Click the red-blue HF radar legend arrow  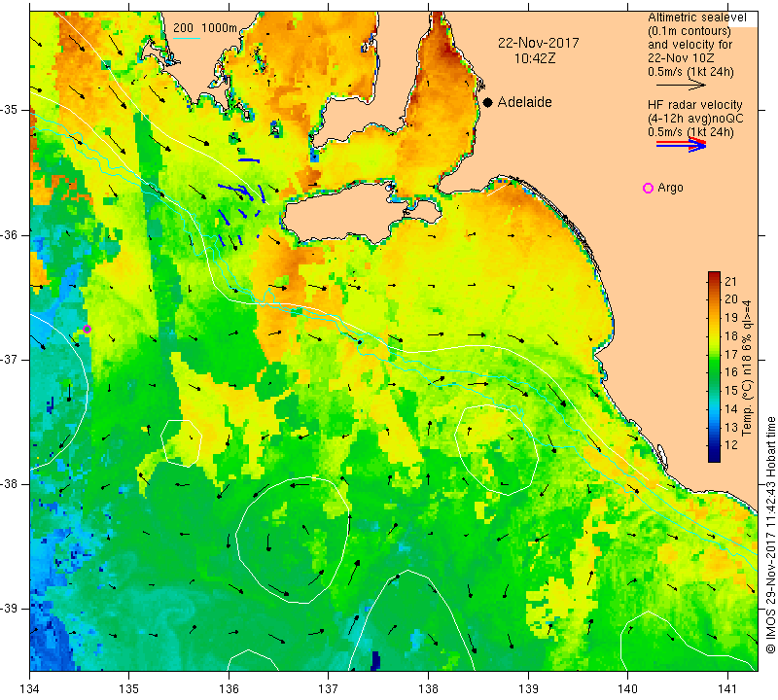[681, 145]
